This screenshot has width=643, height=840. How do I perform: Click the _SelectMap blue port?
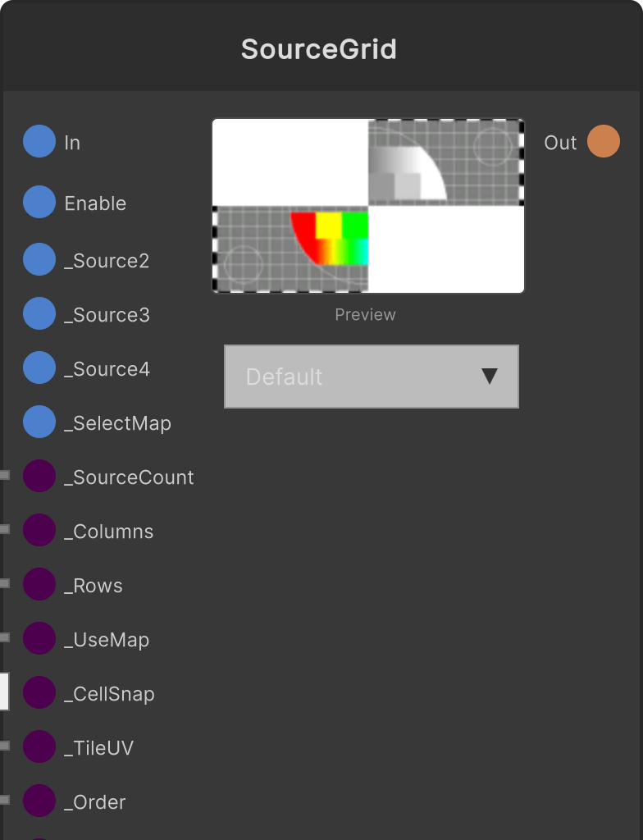(x=39, y=422)
